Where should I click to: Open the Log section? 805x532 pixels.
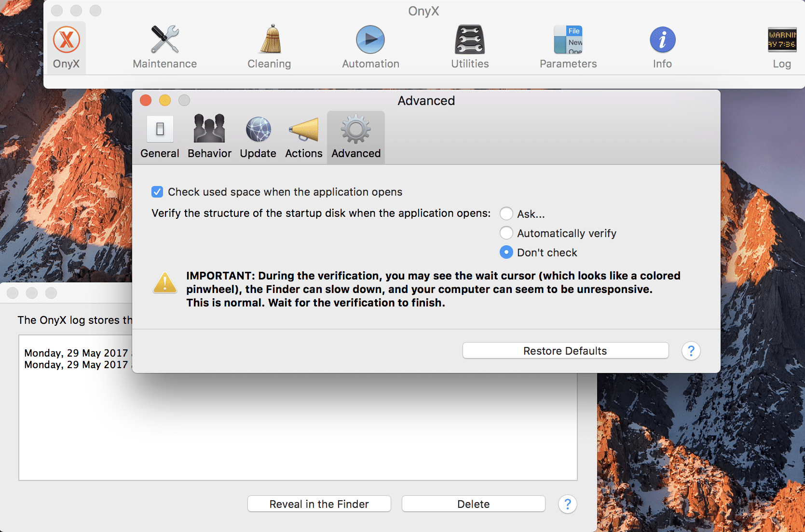781,46
